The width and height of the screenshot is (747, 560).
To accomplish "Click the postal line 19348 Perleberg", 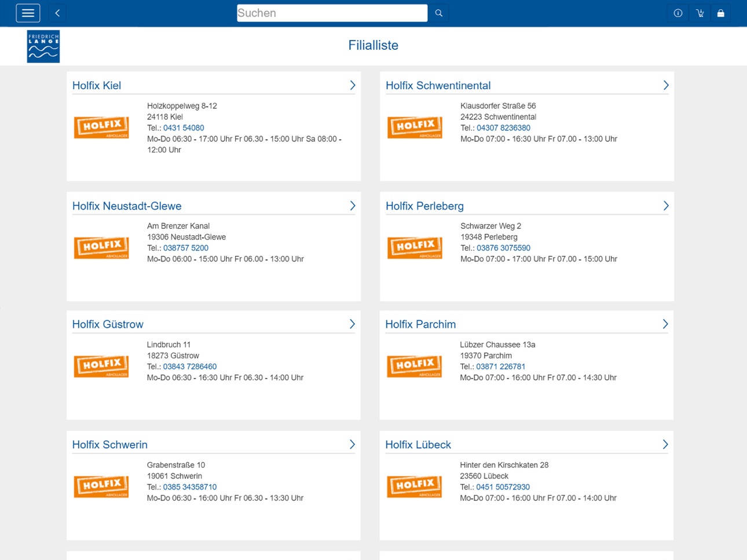I will [489, 237].
